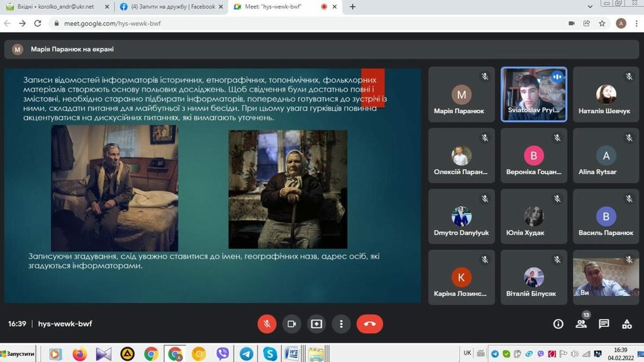Open the meeting details info icon

[x=558, y=324]
